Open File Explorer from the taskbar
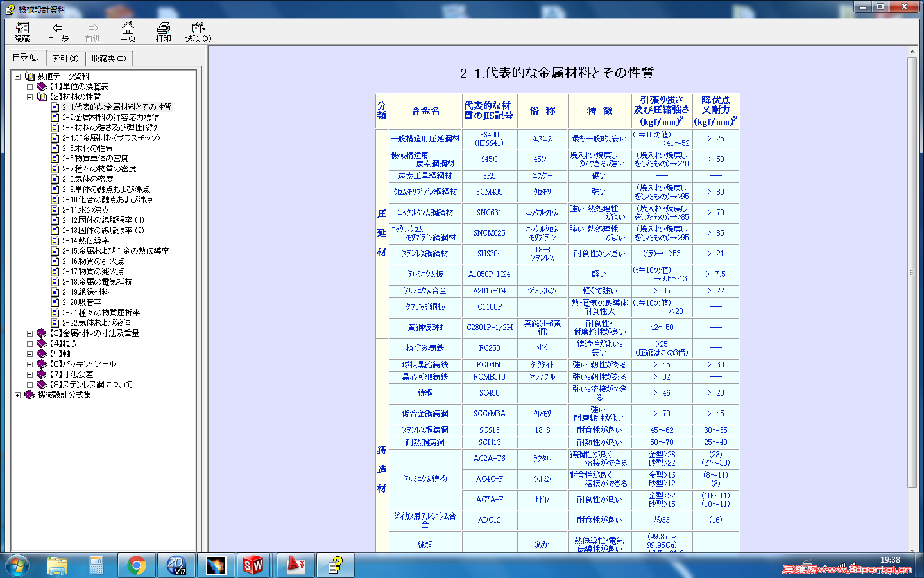Viewport: 924px width, 578px height. (57, 565)
